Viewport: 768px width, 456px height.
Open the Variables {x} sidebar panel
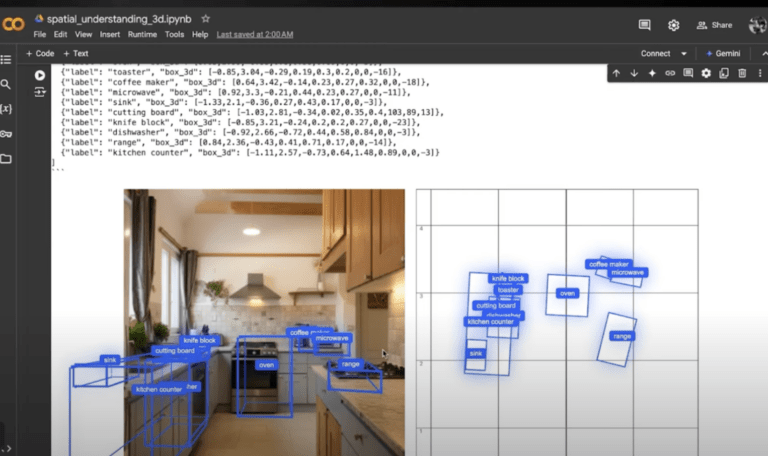(6, 109)
